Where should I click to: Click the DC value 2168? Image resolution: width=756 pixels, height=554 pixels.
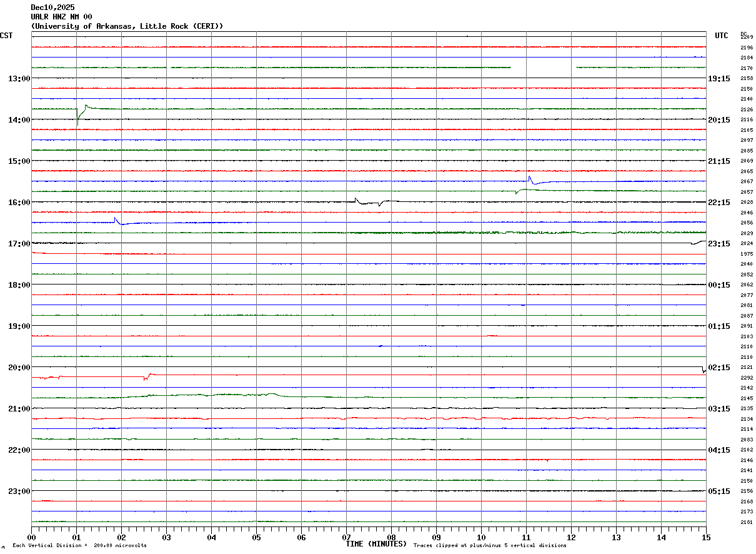(x=747, y=501)
